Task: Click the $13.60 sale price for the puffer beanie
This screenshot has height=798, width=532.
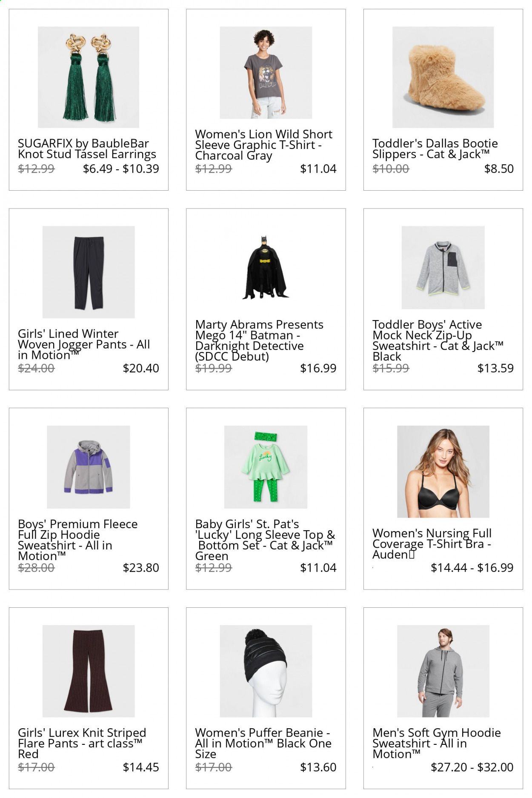Action: 318,767
